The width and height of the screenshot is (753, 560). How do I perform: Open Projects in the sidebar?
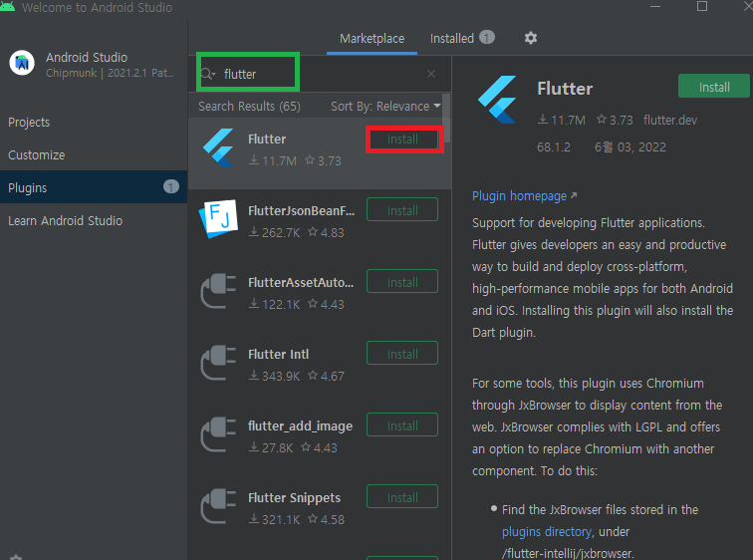click(x=29, y=123)
